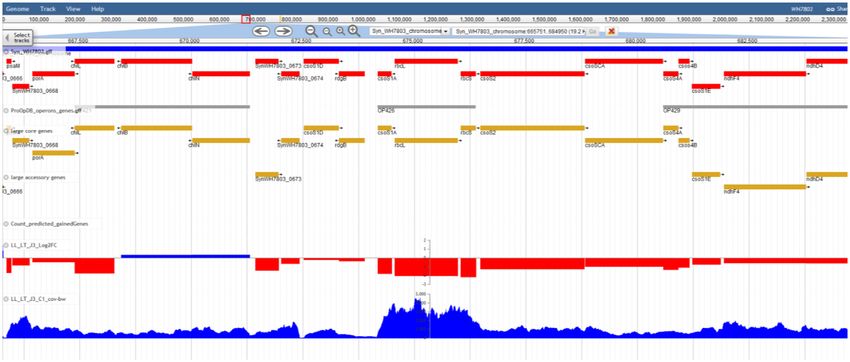The image size is (850, 362).
Task: Click the chromosome location text box
Action: click(x=520, y=31)
